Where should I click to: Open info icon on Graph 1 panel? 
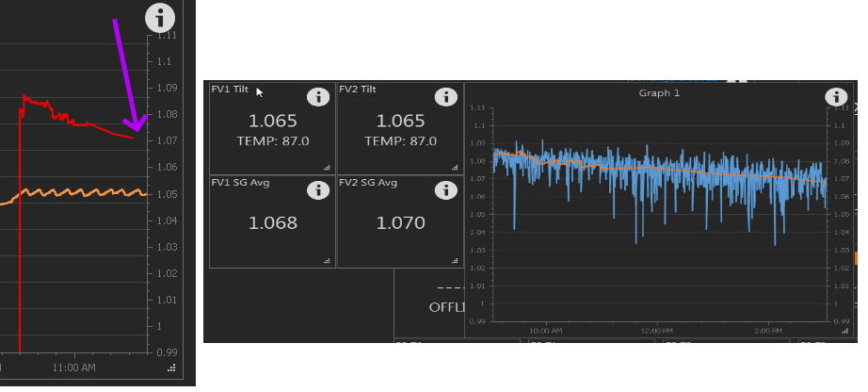click(836, 97)
